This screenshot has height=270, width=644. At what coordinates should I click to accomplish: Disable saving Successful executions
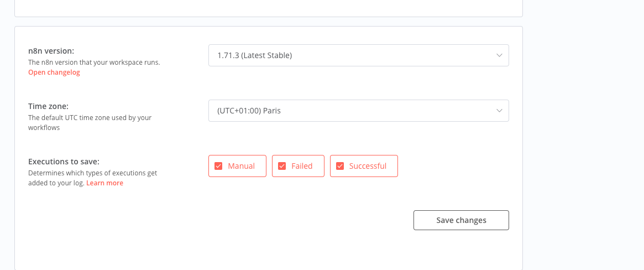tap(364, 166)
